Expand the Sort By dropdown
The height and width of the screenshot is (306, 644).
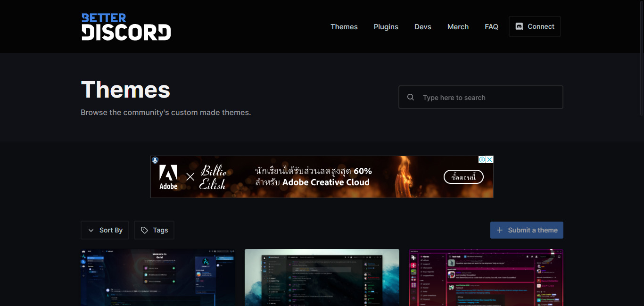(105, 230)
